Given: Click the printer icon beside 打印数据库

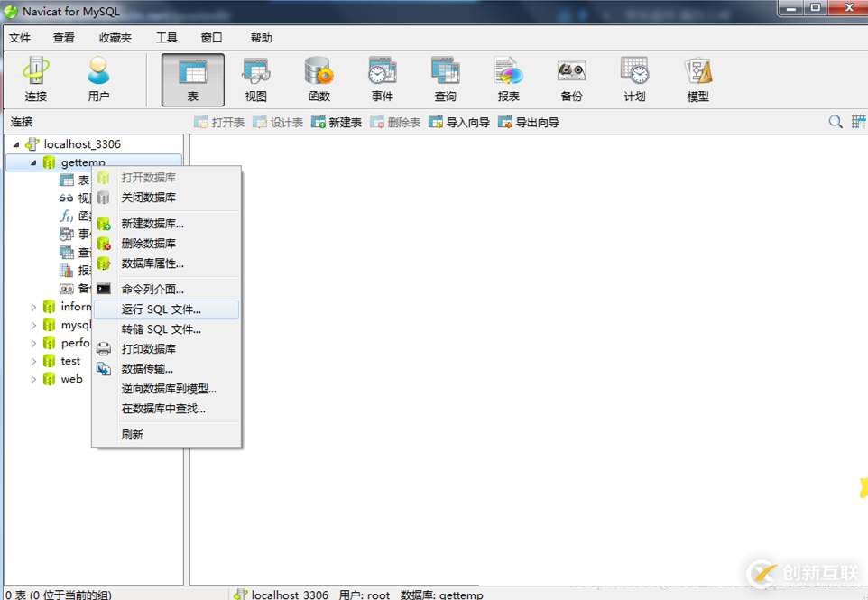Looking at the screenshot, I should coord(104,348).
